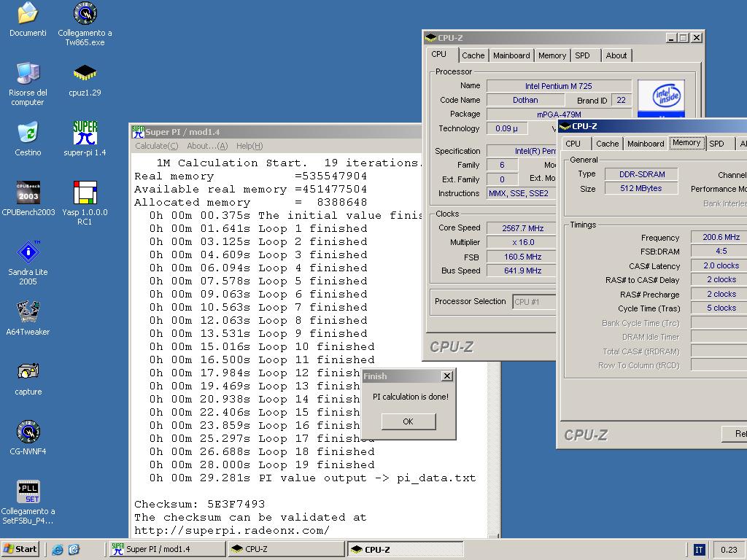Click the Intel Pentium M 725 name field
Screen dimensions: 747x560
point(559,86)
